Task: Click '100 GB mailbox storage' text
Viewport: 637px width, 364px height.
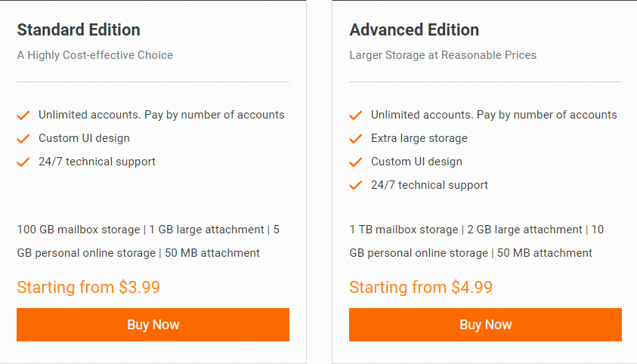Action: (79, 230)
